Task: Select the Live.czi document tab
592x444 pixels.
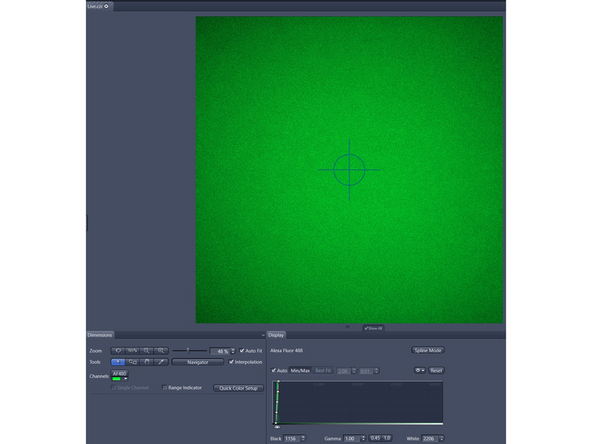Action: pos(95,6)
